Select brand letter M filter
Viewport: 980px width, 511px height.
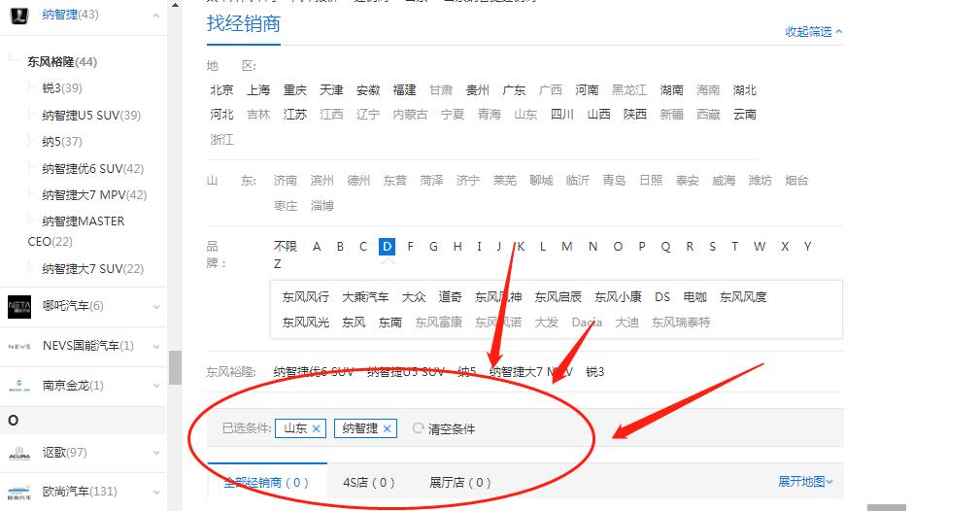567,247
